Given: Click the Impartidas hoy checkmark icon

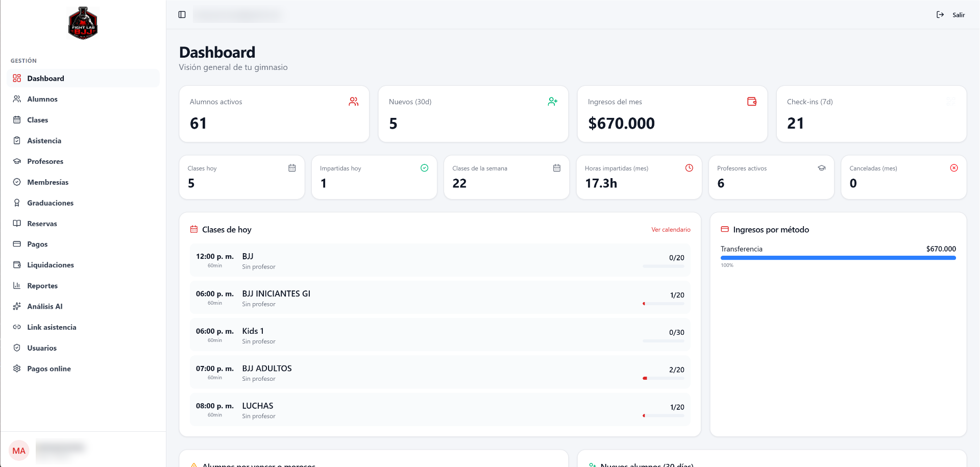Looking at the screenshot, I should coord(424,168).
